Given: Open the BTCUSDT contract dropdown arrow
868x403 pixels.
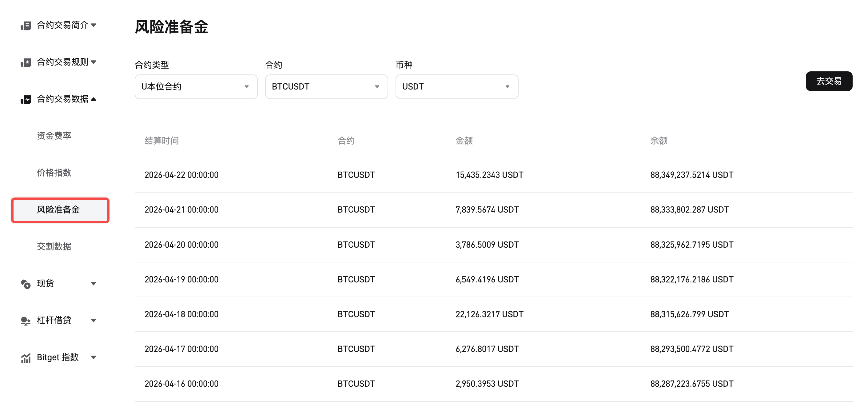Looking at the screenshot, I should (377, 86).
